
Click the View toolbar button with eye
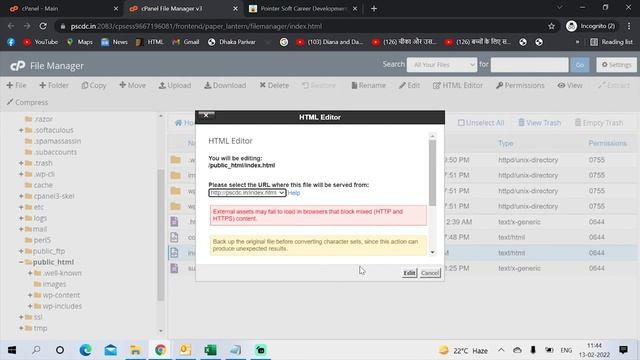tap(570, 85)
